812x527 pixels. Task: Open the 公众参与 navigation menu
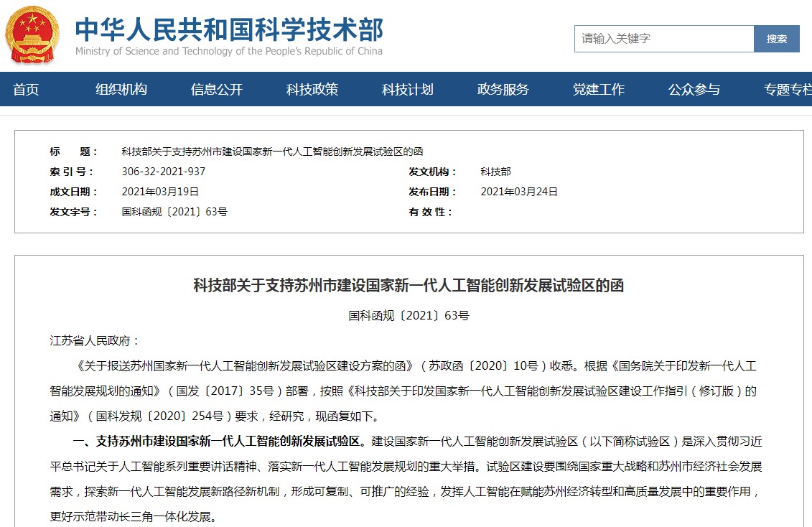[x=694, y=90]
